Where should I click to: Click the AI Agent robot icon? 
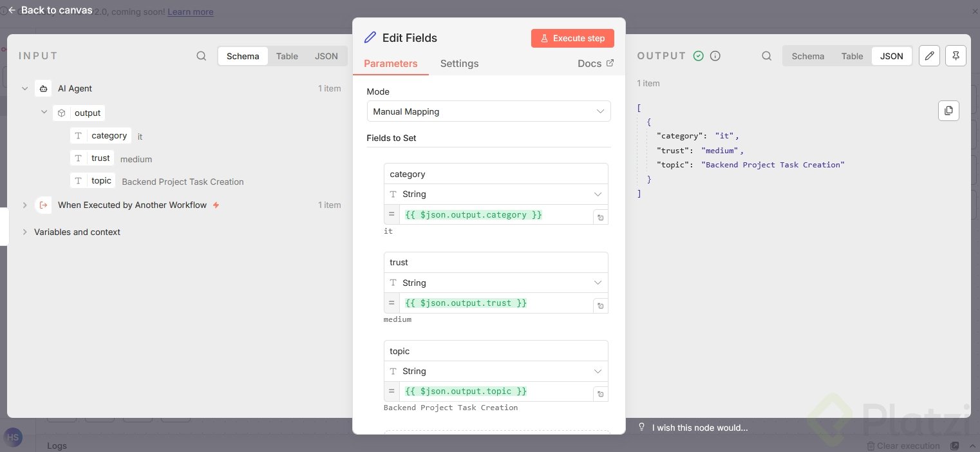43,89
